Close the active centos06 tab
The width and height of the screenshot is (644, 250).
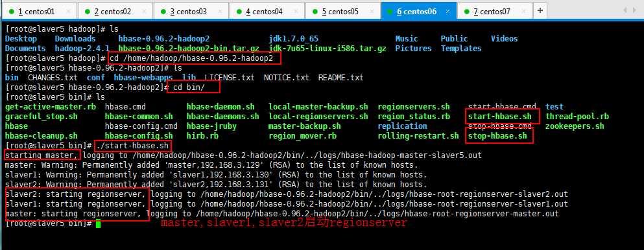448,12
